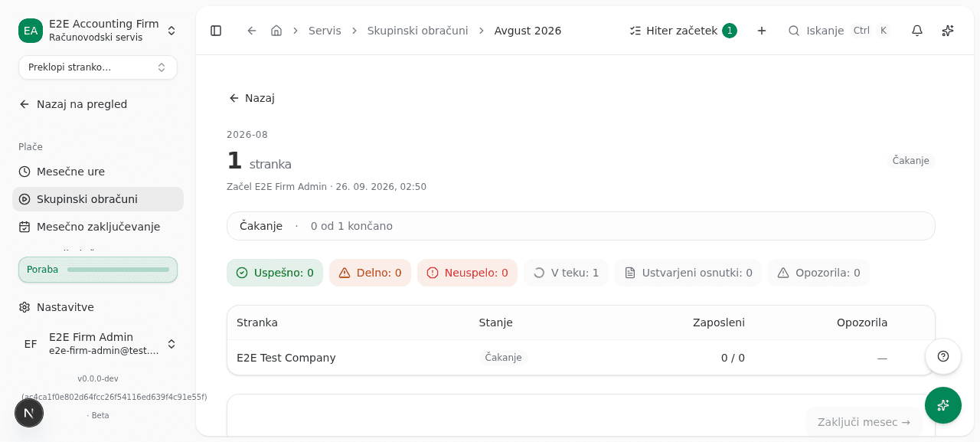The width and height of the screenshot is (980, 442).
Task: Open the Iskanje search field
Action: point(838,31)
